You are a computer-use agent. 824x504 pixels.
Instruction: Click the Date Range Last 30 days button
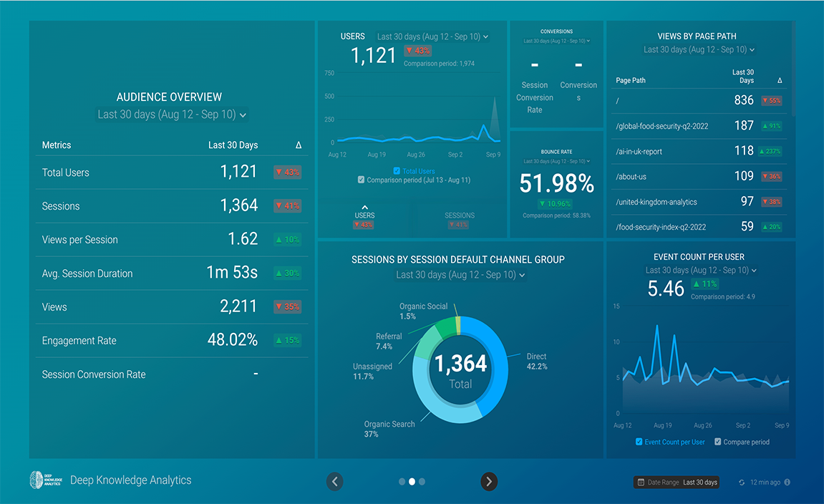pyautogui.click(x=677, y=483)
